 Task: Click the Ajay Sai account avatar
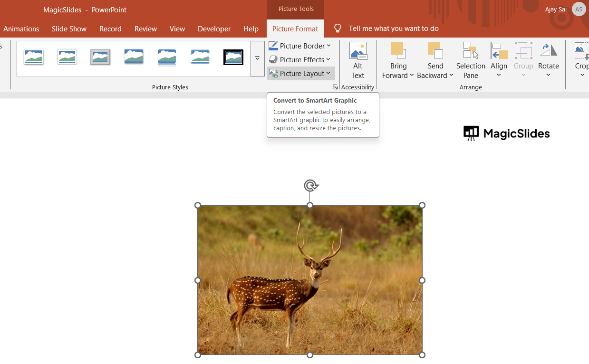tap(579, 10)
